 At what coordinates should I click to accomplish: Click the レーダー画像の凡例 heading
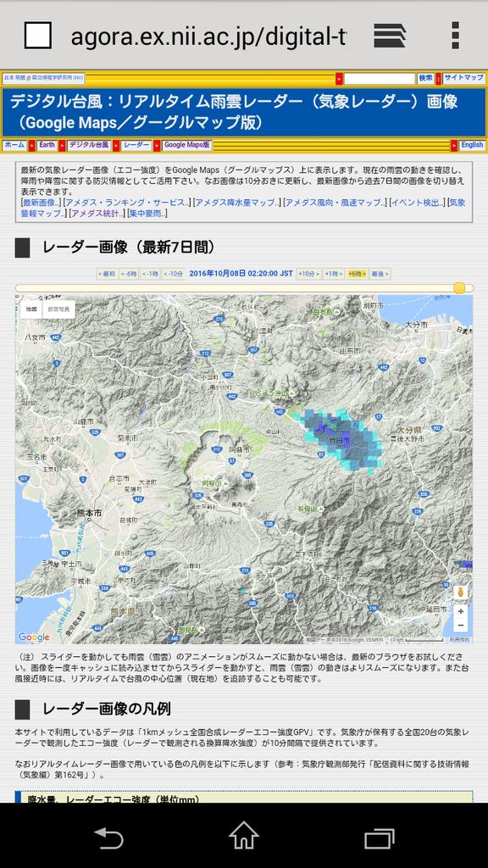pos(106,709)
